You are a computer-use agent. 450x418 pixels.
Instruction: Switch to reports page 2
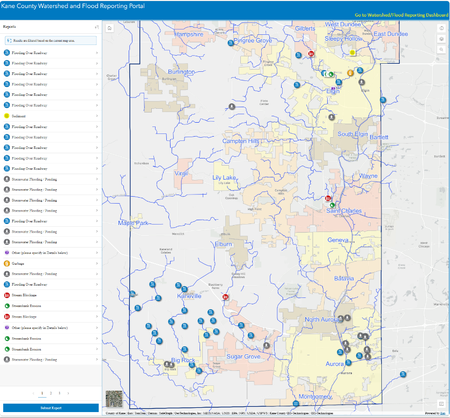(x=51, y=393)
